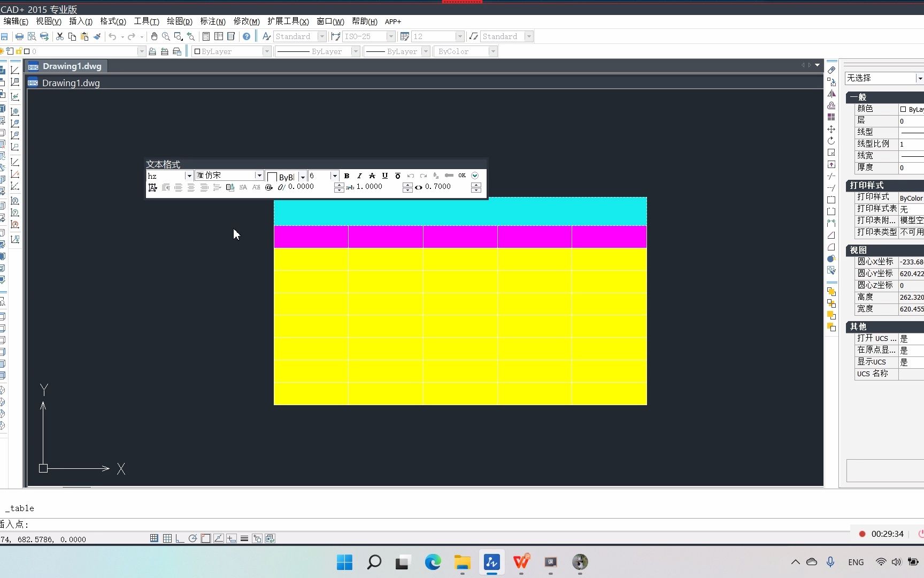Open File Explorer from taskbar

(x=462, y=562)
